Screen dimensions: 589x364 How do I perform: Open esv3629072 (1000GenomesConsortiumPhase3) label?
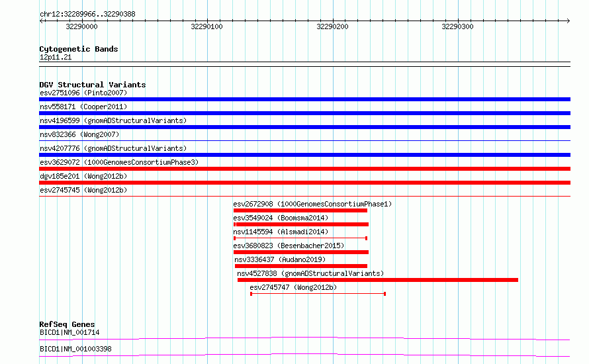pyautogui.click(x=119, y=162)
